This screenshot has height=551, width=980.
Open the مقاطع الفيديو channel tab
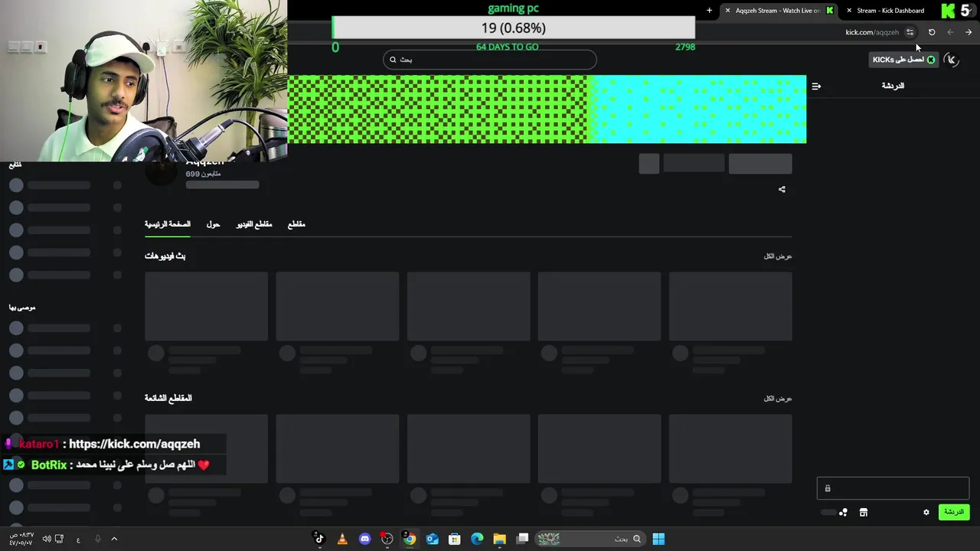254,224
